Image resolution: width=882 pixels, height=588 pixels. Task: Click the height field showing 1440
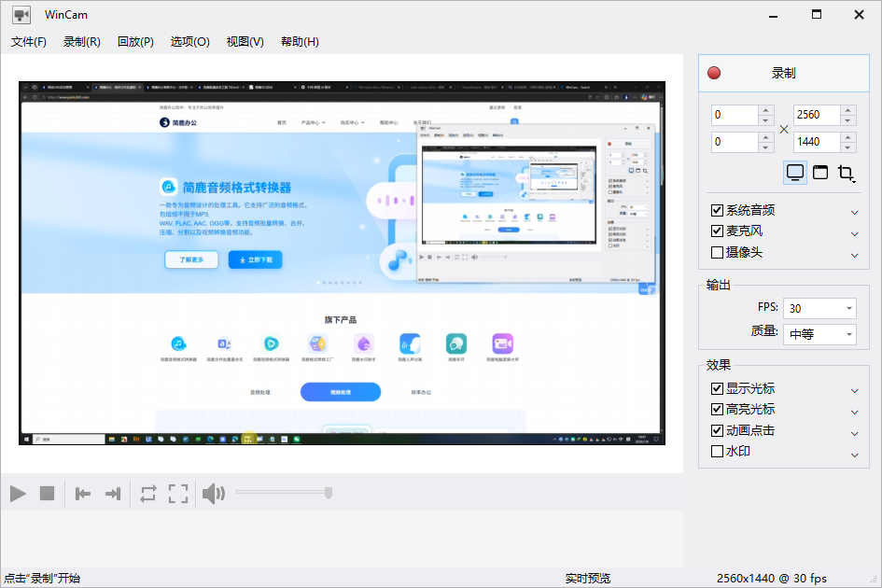click(x=817, y=142)
